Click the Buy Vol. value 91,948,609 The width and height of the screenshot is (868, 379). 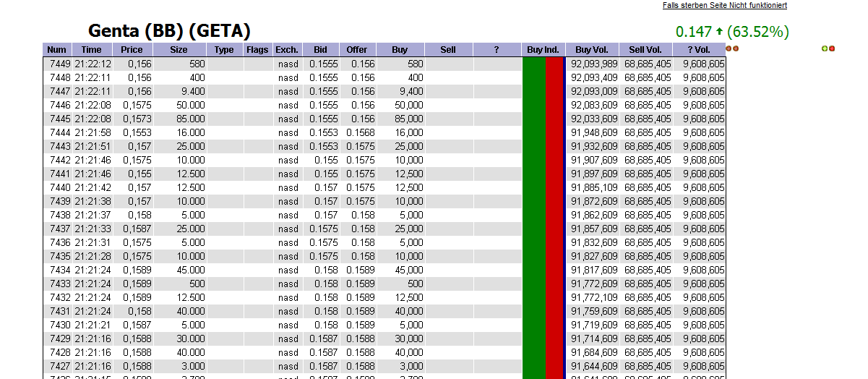point(594,132)
